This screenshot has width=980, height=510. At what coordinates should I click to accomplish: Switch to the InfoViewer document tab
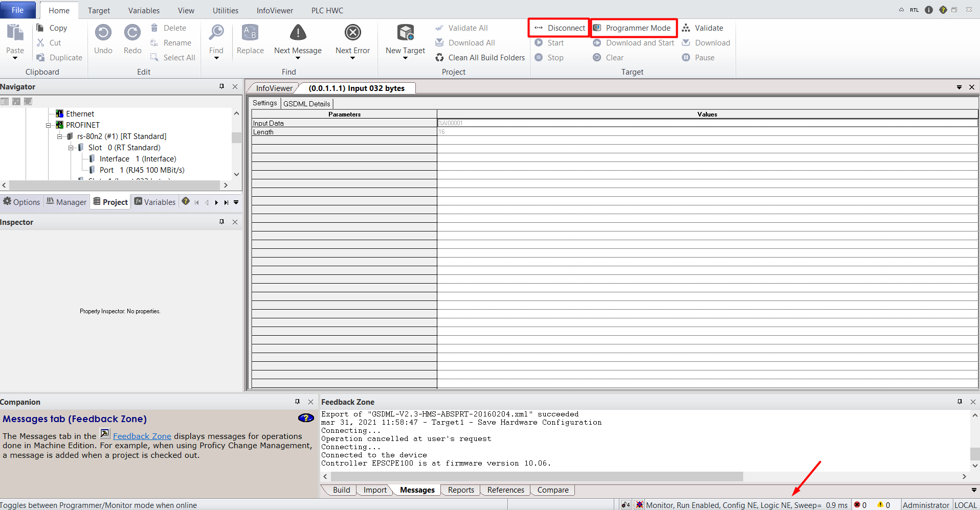pos(274,88)
